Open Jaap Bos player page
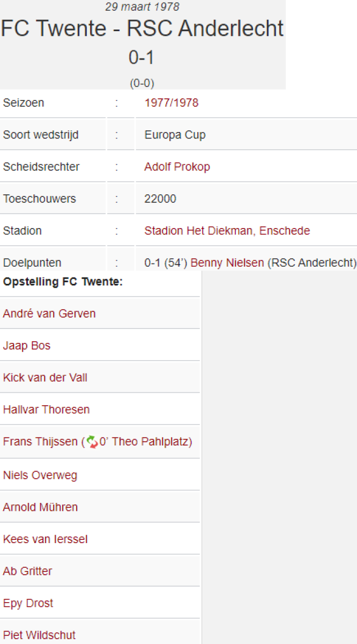 [x=27, y=346]
